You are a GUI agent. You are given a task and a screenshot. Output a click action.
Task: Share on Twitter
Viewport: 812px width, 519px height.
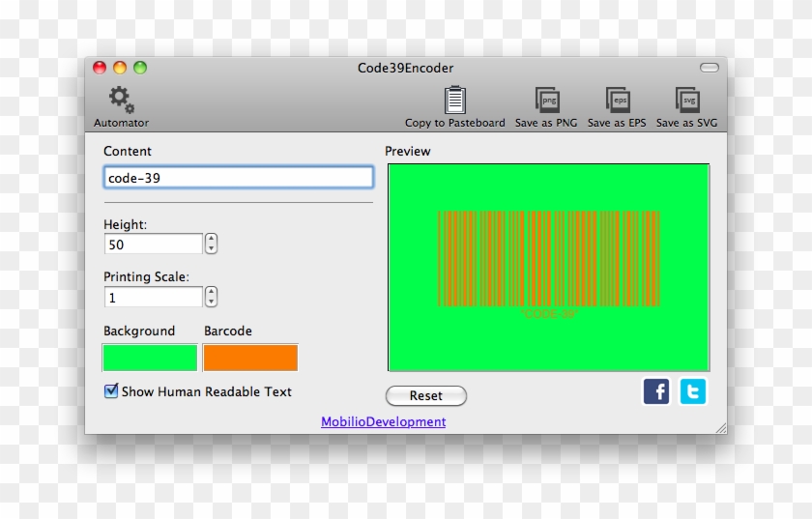pos(692,391)
